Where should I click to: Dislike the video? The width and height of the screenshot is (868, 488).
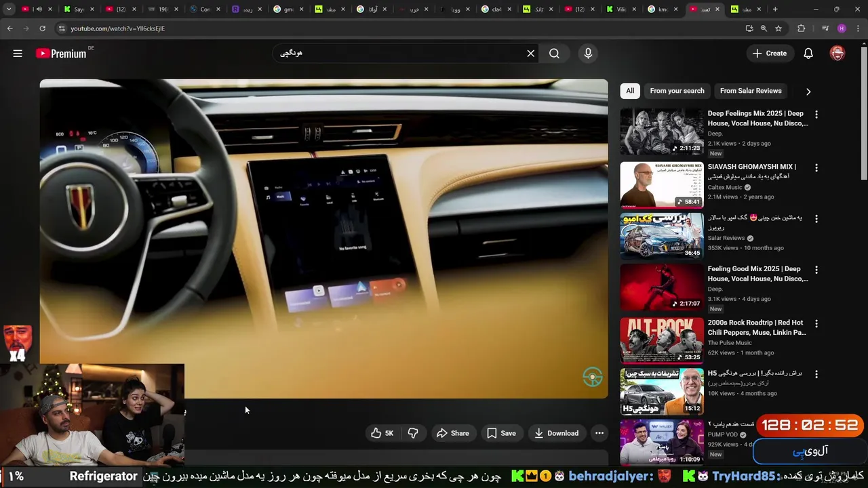pos(413,433)
